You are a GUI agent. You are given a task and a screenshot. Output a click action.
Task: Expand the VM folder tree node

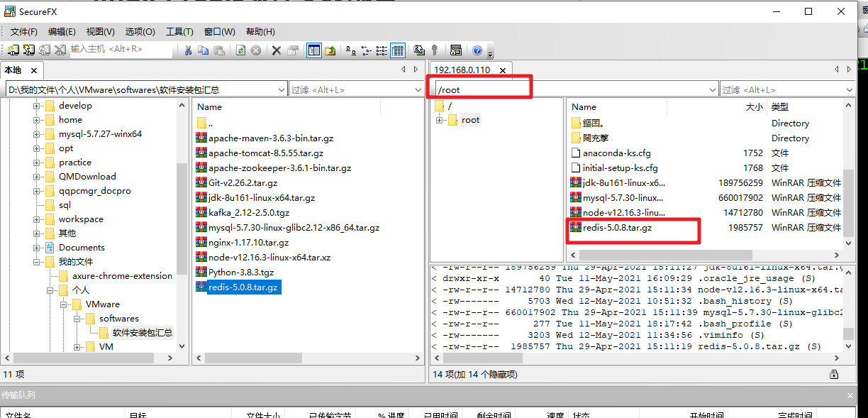coord(77,347)
